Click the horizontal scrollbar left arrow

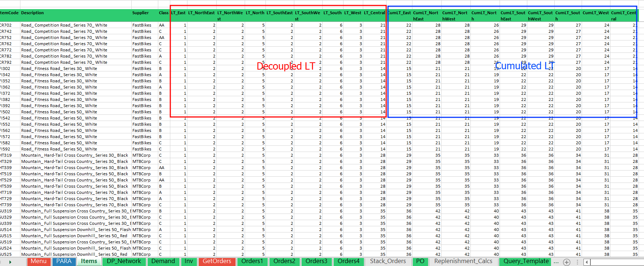586,262
